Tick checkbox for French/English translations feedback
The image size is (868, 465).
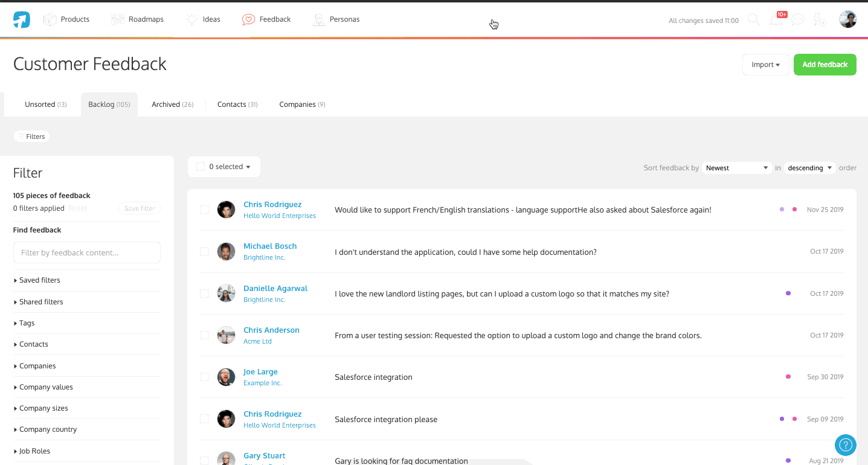204,210
